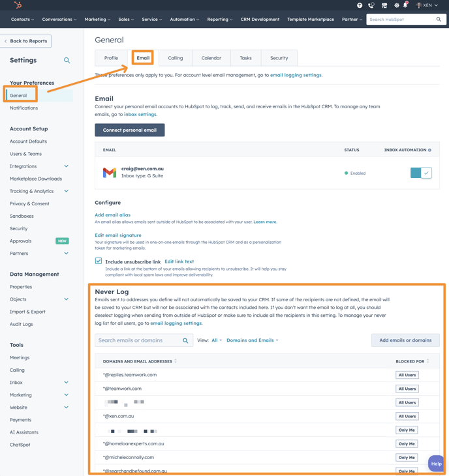This screenshot has width=449, height=476.
Task: Open ChatSpot in the sidebar
Action: click(20, 445)
